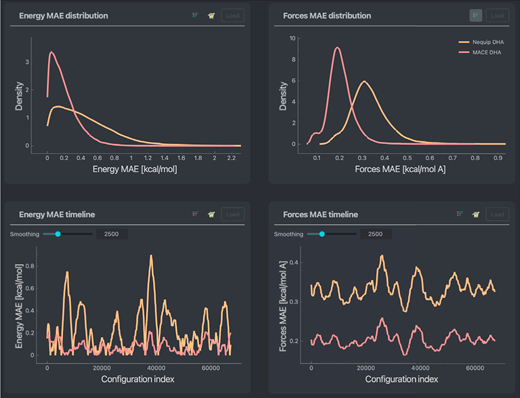Click smoothing value 2500 field in Energy timeline
This screenshot has height=398, width=520.
[112, 234]
